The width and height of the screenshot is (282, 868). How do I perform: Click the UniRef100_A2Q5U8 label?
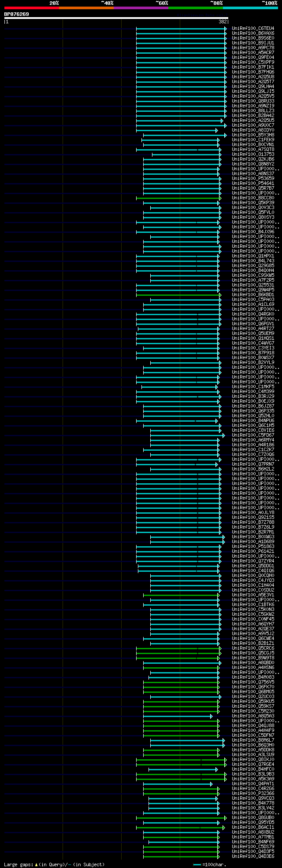253,77
